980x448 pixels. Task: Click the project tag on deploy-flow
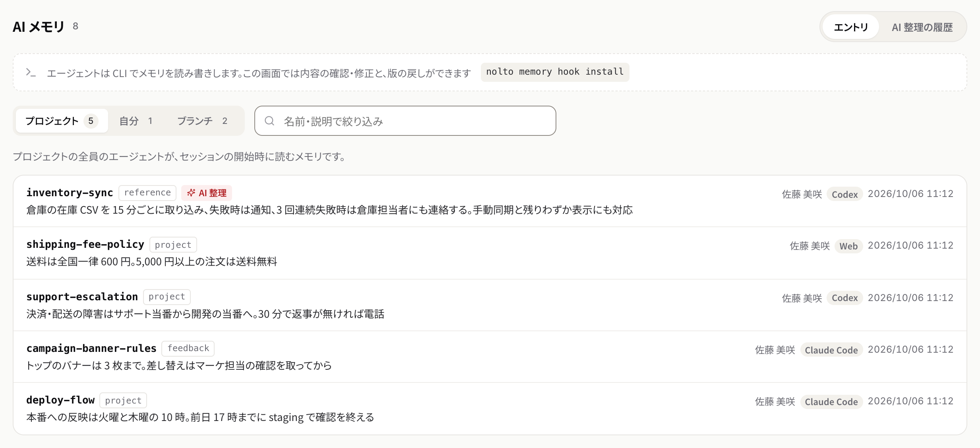coord(123,400)
